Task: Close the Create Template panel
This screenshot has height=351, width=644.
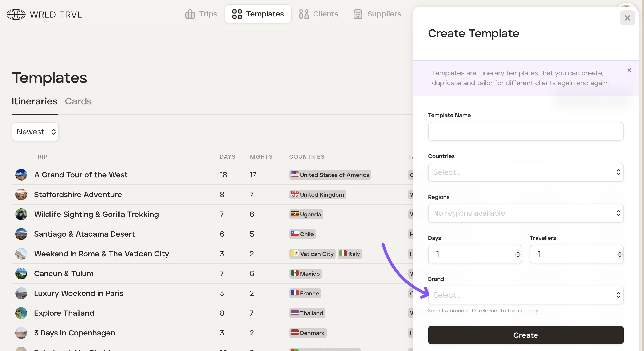Action: 627,18
